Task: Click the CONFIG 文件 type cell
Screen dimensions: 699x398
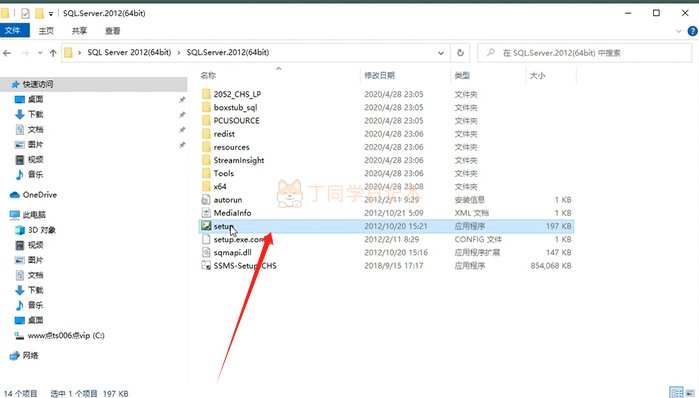Action: (x=478, y=239)
